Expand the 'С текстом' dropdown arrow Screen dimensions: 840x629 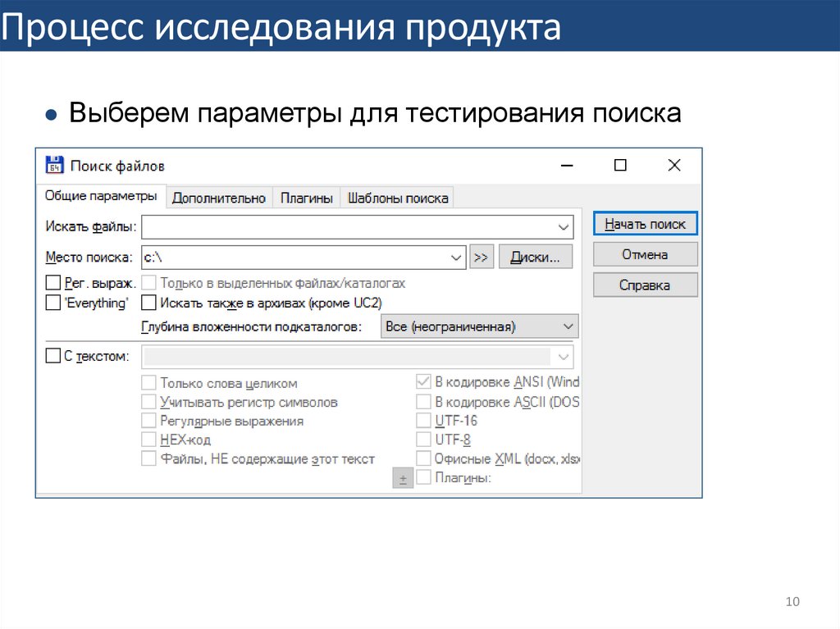[x=563, y=357]
